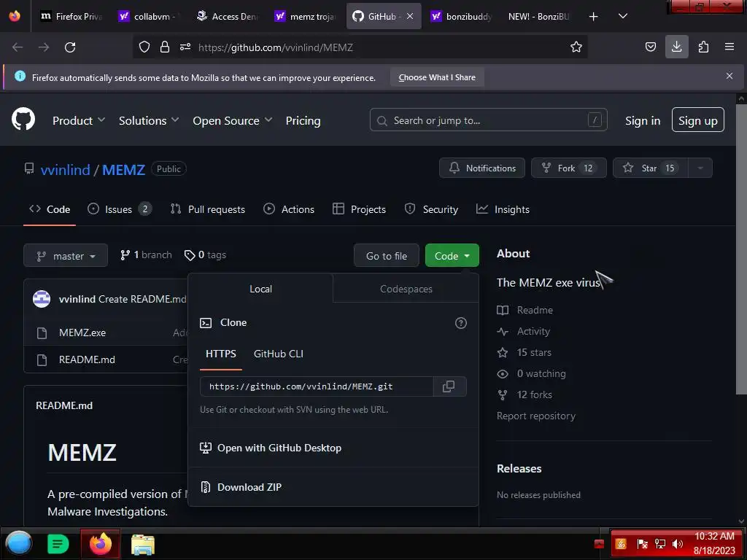Click the page vertical scrollbar
This screenshot has height=560, width=747.
(x=741, y=248)
